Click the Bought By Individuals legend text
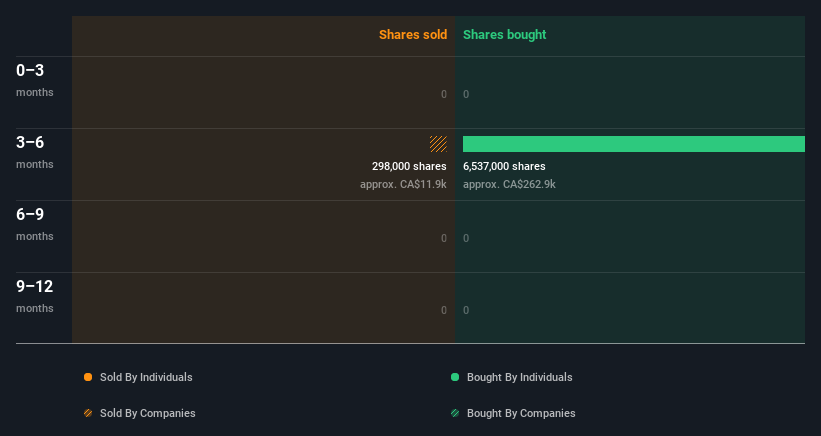821x436 pixels. (x=519, y=377)
